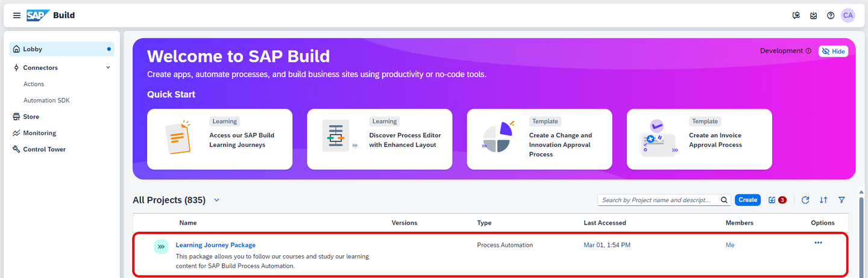Viewport: 868px width, 278px height.
Task: Click the Process Automation type cell
Action: (505, 245)
